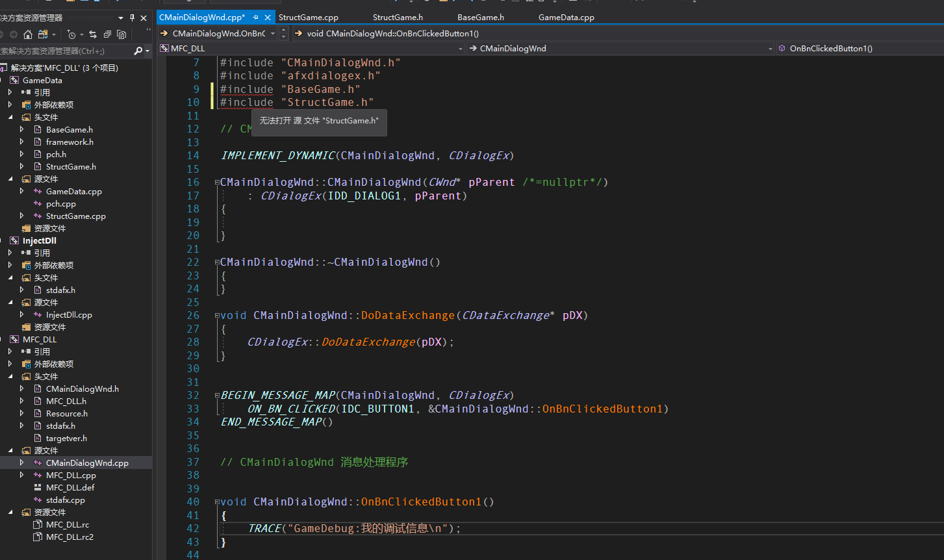944x560 pixels.
Task: Pin the Solution Explorer panel (auto-hide pin)
Action: pos(133,18)
